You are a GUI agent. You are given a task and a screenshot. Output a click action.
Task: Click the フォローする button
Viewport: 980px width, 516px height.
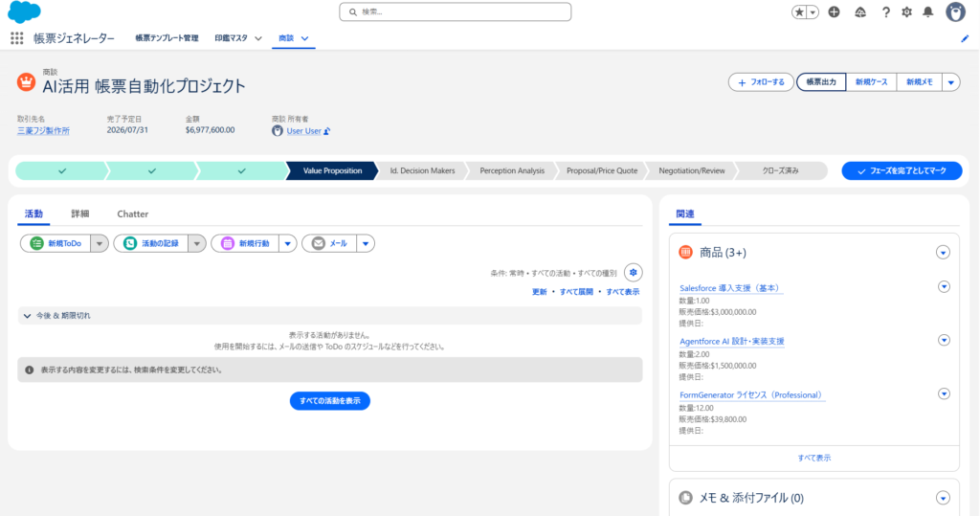(x=761, y=82)
